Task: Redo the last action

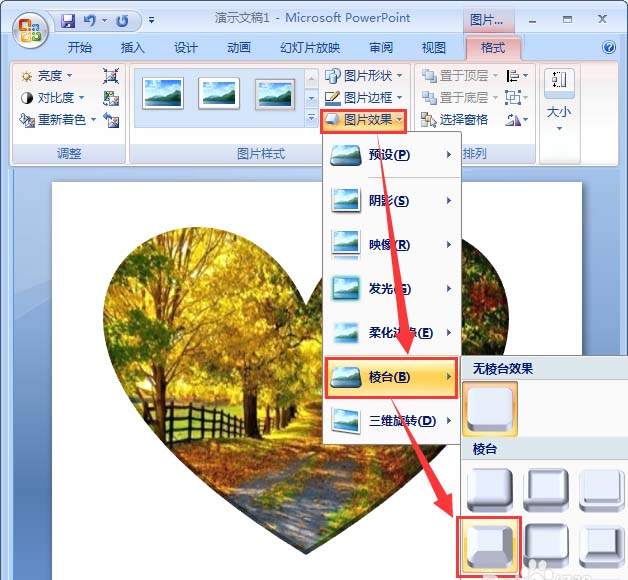Action: point(122,20)
